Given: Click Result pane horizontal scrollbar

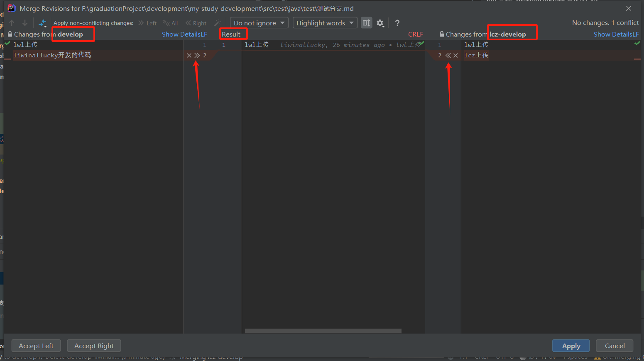Looking at the screenshot, I should pyautogui.click(x=323, y=331).
